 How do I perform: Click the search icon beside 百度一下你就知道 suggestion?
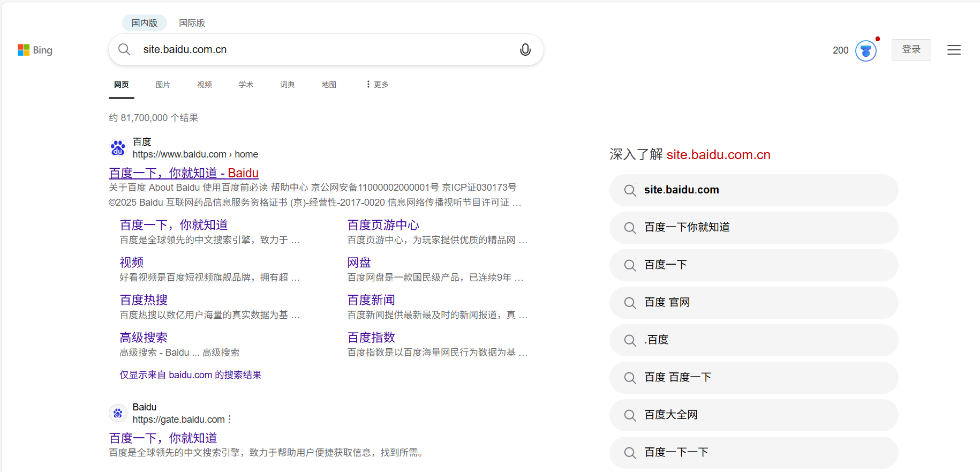(x=630, y=228)
